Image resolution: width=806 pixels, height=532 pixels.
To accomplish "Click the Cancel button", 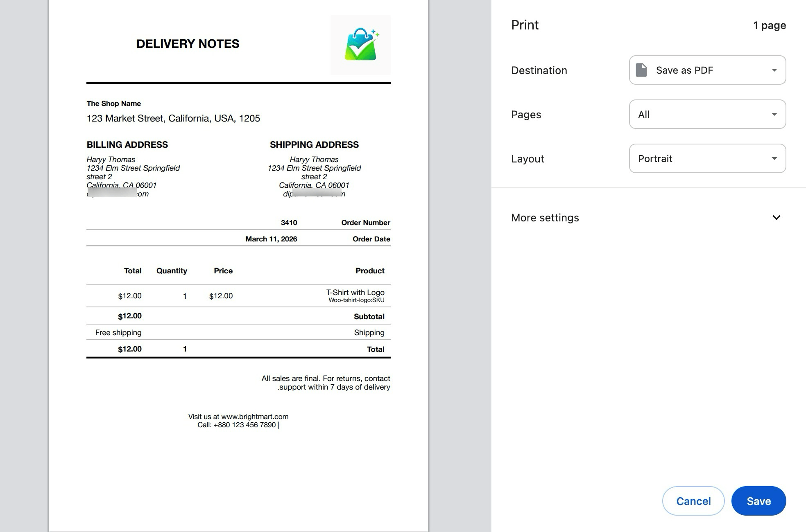I will point(693,500).
